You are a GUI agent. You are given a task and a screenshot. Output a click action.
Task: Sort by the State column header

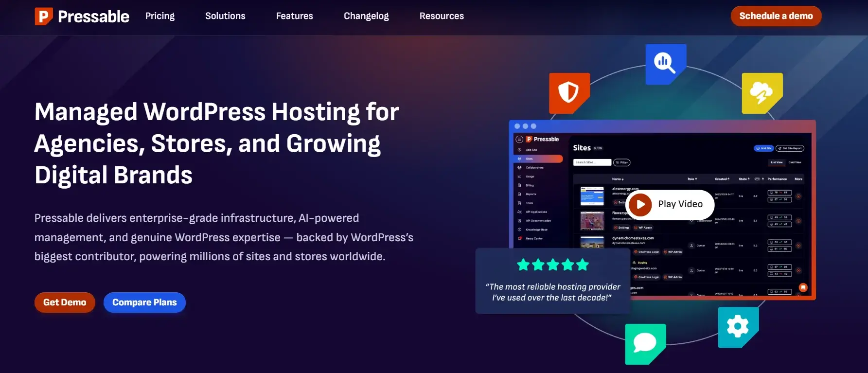(x=744, y=179)
